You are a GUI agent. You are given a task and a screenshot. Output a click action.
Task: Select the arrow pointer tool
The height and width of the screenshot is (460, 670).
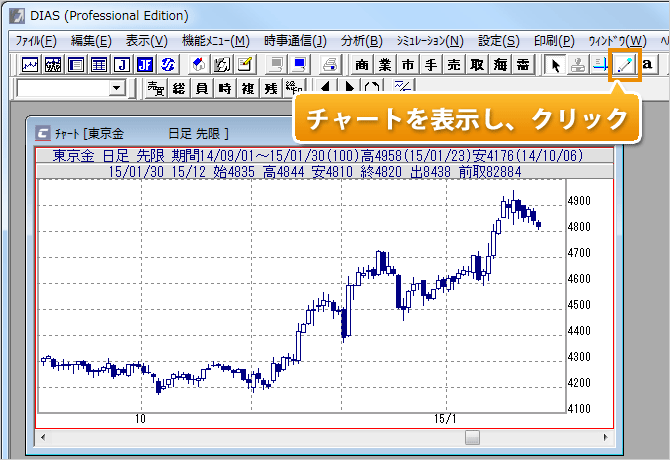(x=557, y=65)
